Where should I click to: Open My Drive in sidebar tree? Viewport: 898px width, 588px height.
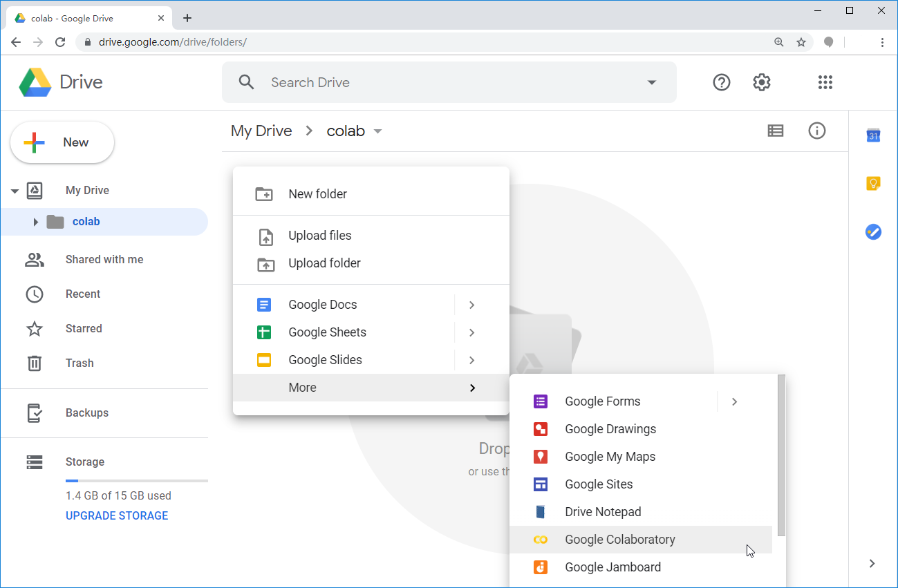(x=87, y=191)
